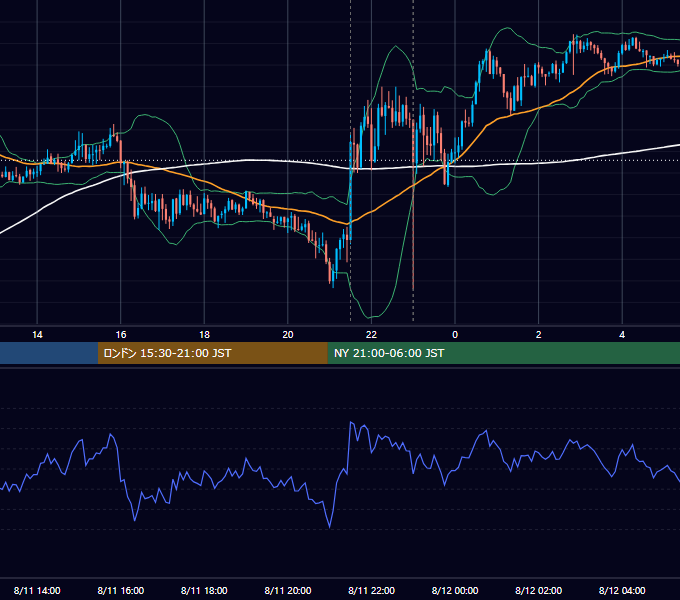Click the 2 hour label on the price chart axis
The height and width of the screenshot is (600, 680).
539,335
